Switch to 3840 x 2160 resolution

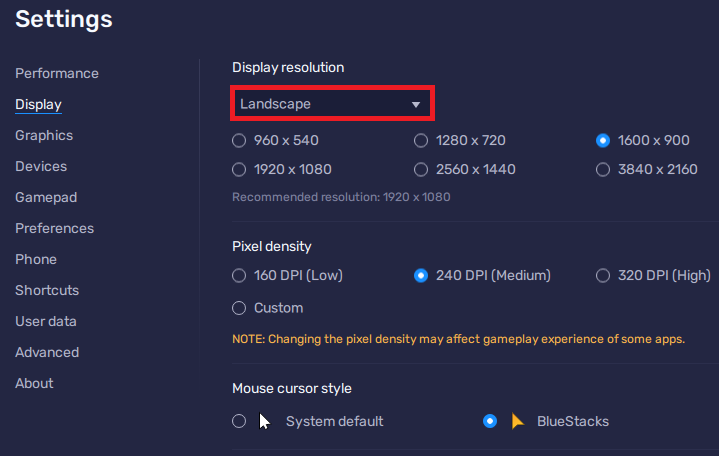click(x=603, y=169)
